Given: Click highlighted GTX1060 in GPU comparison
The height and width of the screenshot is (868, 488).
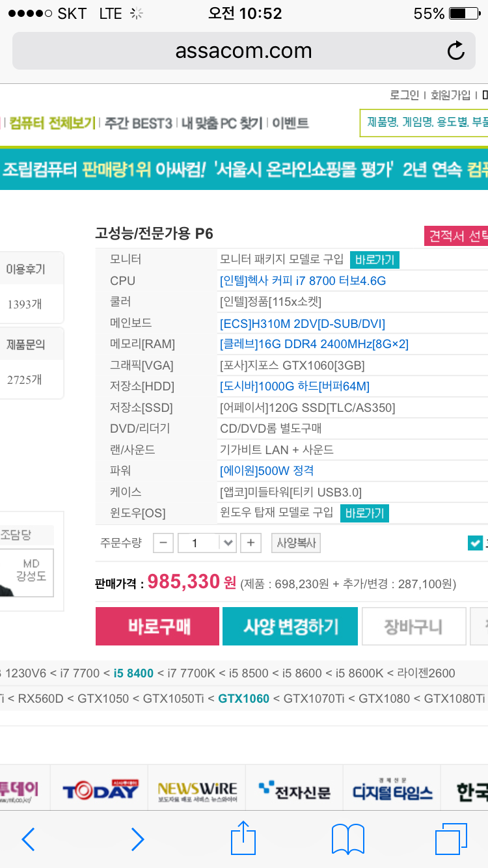Looking at the screenshot, I should point(243,698).
